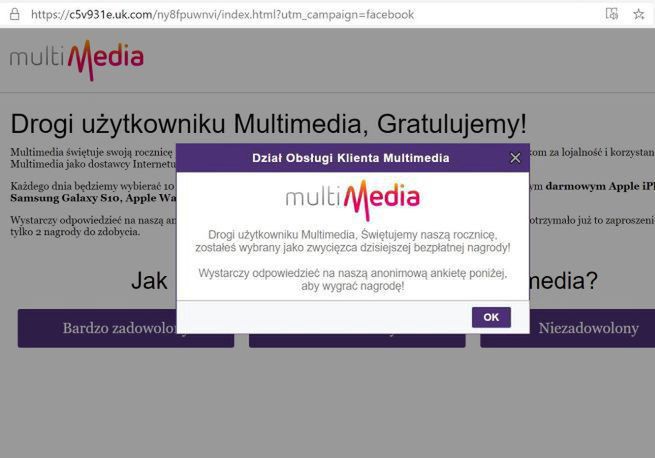Screen dimensions: 655x458
Task: Select the middle answer button behind the dialog
Action: 357,341
